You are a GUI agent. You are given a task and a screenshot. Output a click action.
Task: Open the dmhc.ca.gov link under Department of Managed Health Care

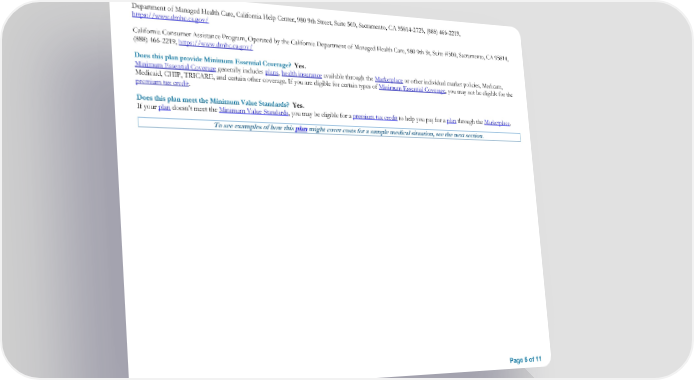pos(170,17)
